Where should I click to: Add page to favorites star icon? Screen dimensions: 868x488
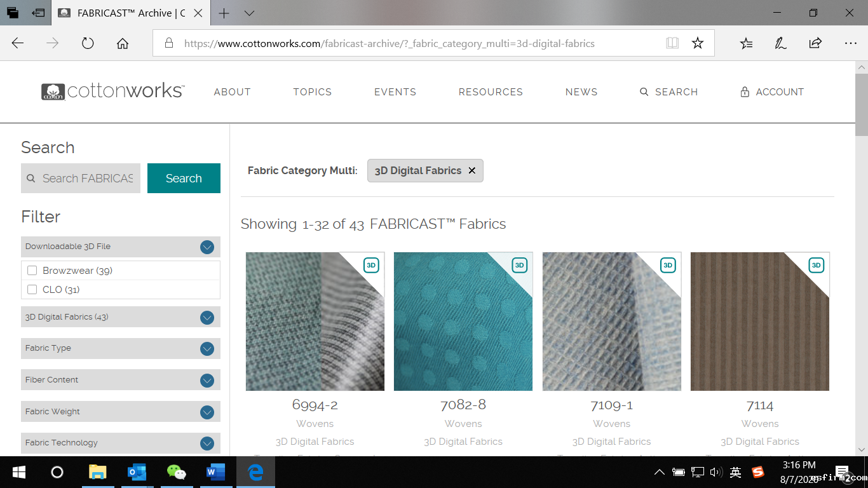point(698,43)
